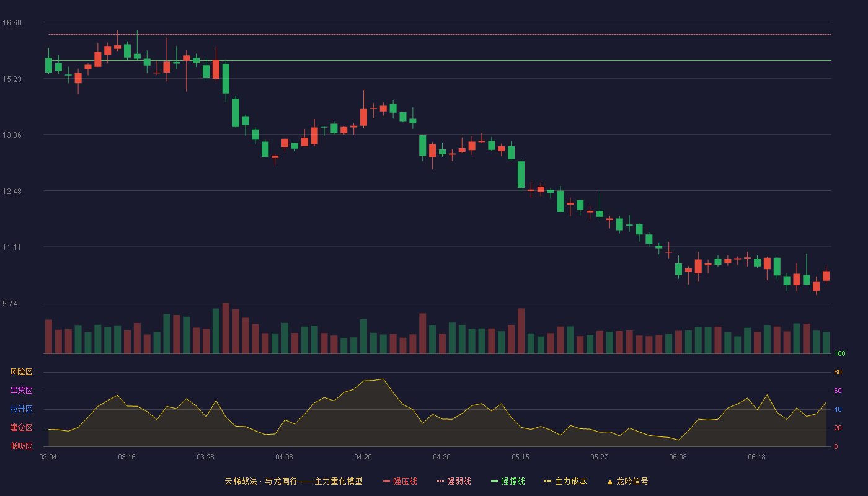
Task: Click the tallest red volume bar near 03-26
Action: tap(226, 329)
